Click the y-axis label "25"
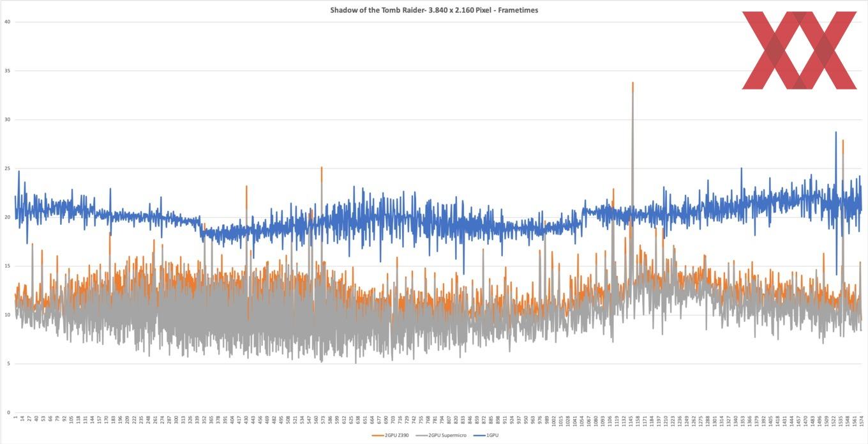The image size is (868, 444). click(7, 169)
